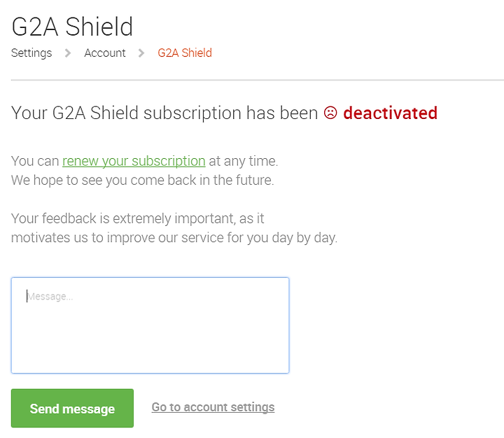Click the Your feedback is extremely important line

(x=138, y=218)
